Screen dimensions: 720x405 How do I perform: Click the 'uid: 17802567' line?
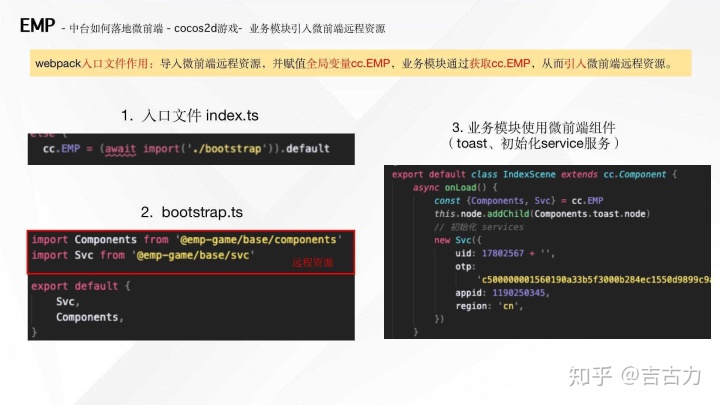(x=505, y=253)
